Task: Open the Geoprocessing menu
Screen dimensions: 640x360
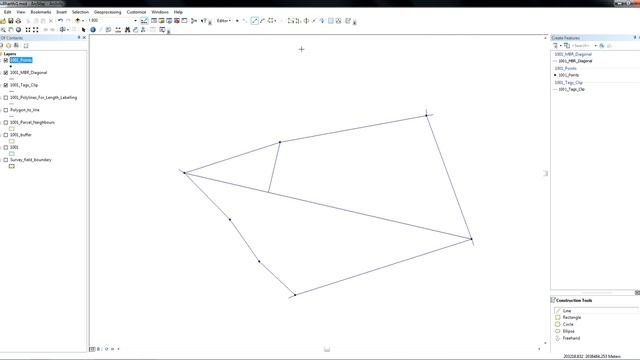Action: click(x=107, y=12)
